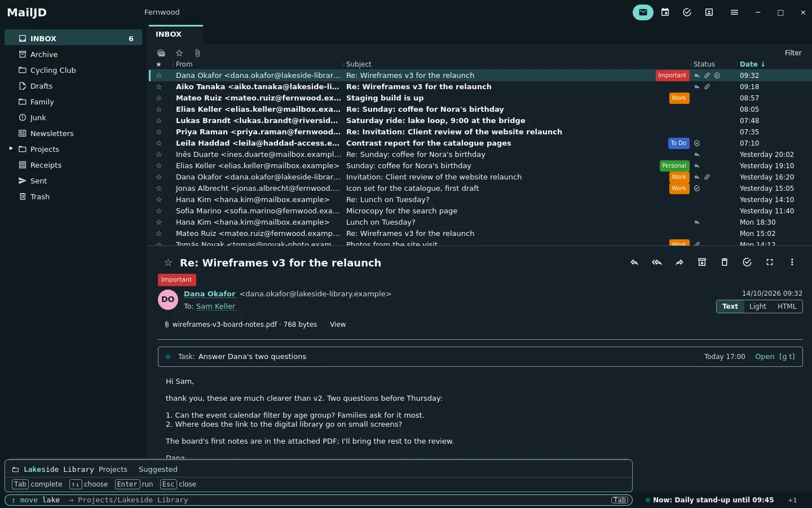Image resolution: width=812 pixels, height=508 pixels.
Task: Switch message view to HTML mode
Action: click(787, 306)
